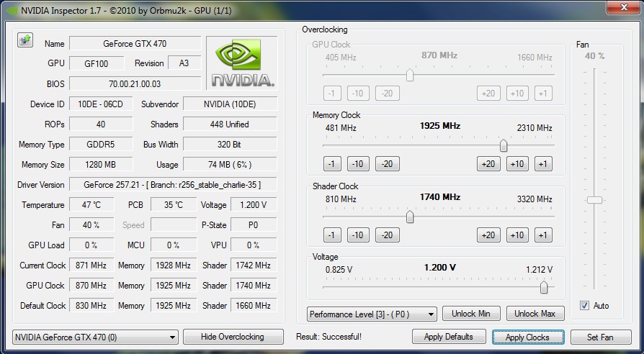
Task: Click the Memory Clock +20 button
Action: click(x=488, y=164)
